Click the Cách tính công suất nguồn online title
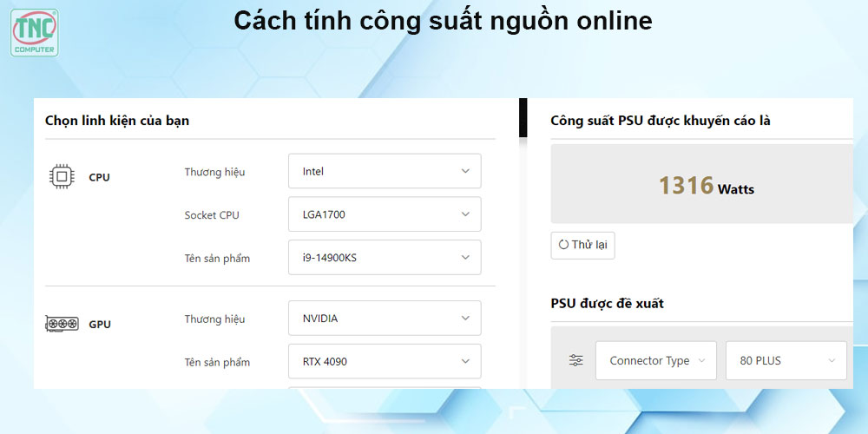 click(443, 21)
